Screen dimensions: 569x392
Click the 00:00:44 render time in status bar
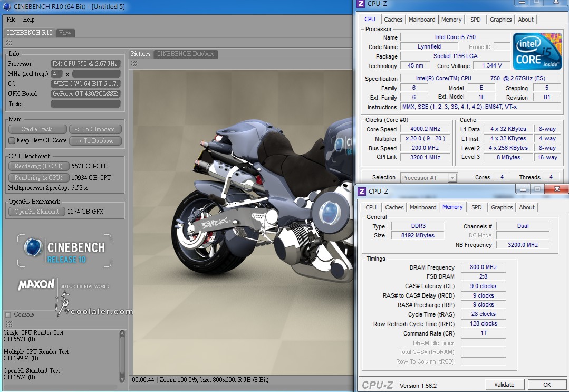[x=143, y=380]
